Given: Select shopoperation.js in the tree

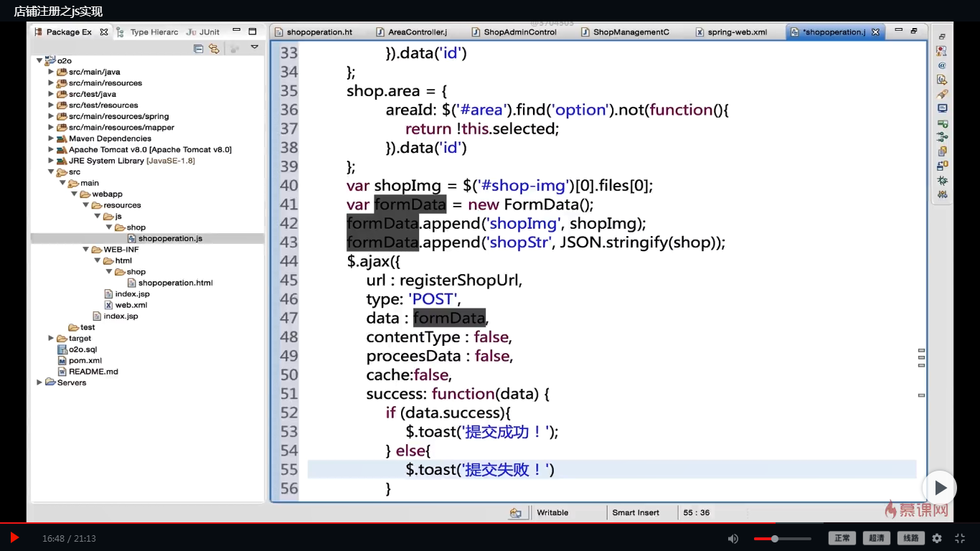Looking at the screenshot, I should (170, 238).
